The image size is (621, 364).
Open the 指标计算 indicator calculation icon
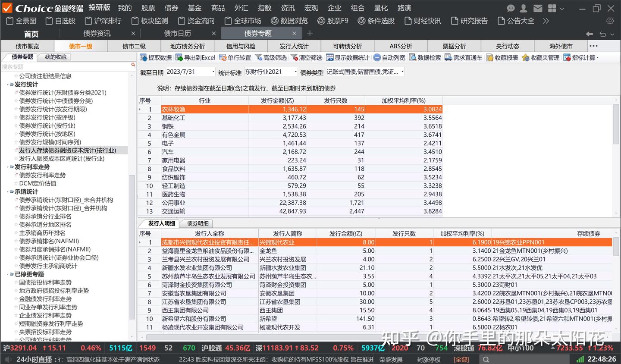tap(580, 57)
